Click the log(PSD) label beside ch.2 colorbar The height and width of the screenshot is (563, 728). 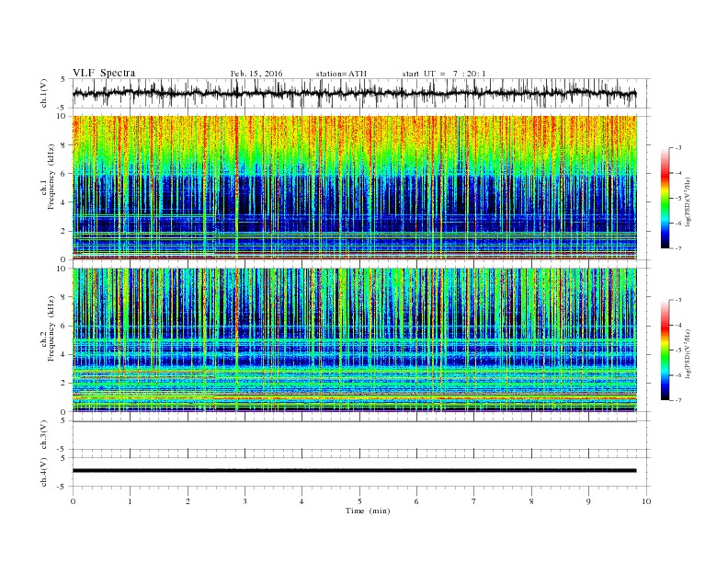(x=688, y=353)
